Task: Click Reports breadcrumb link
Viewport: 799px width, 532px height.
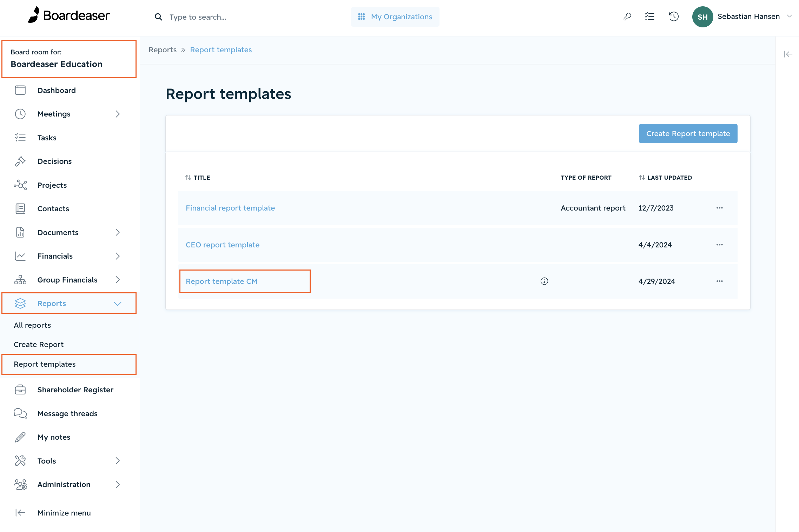Action: (163, 50)
